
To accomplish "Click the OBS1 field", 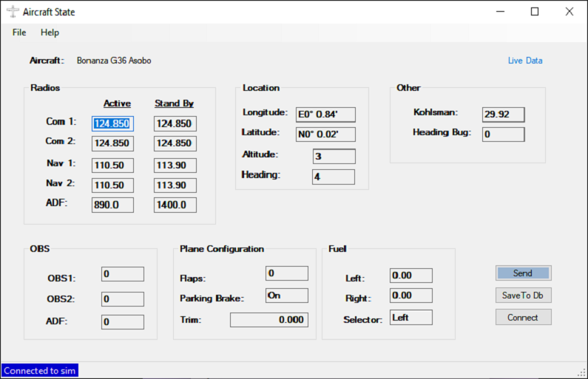I will pos(123,274).
